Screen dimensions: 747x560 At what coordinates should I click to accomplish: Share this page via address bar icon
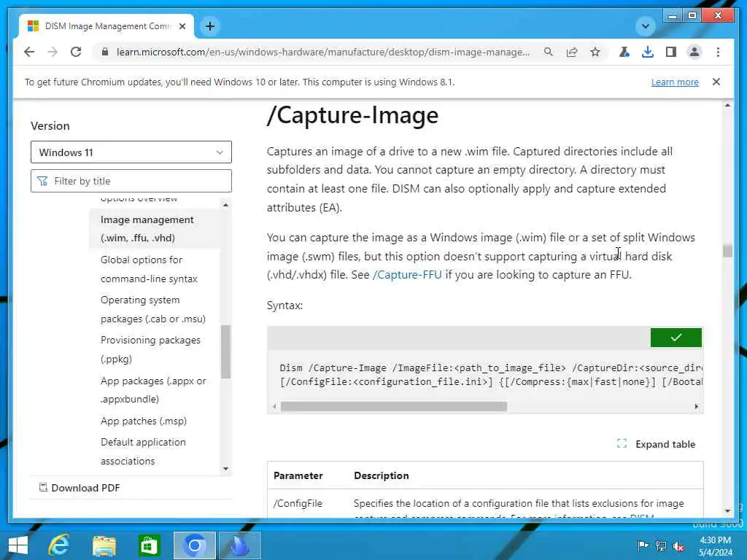pos(572,52)
